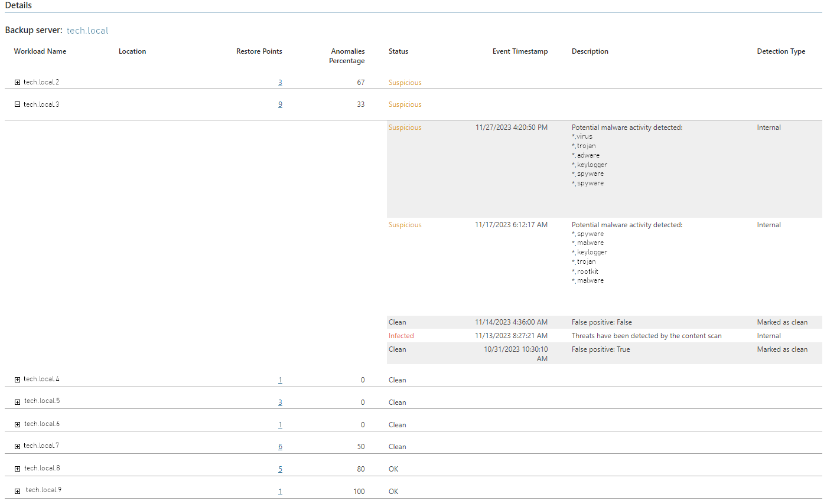Screen dimensions: 827x504
Task: Click the Description column header
Action: pyautogui.click(x=590, y=51)
